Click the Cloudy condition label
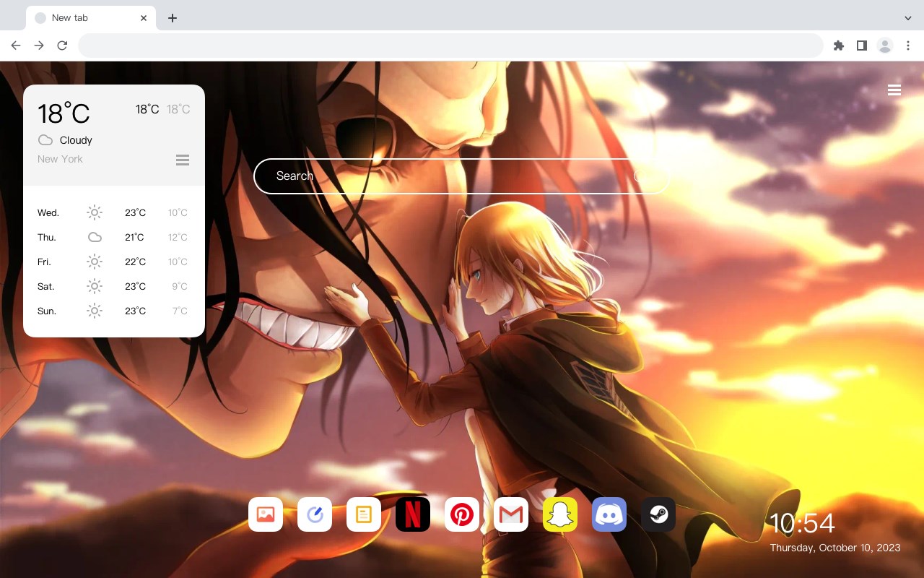Screen dimensions: 924x578 pyautogui.click(x=76, y=140)
